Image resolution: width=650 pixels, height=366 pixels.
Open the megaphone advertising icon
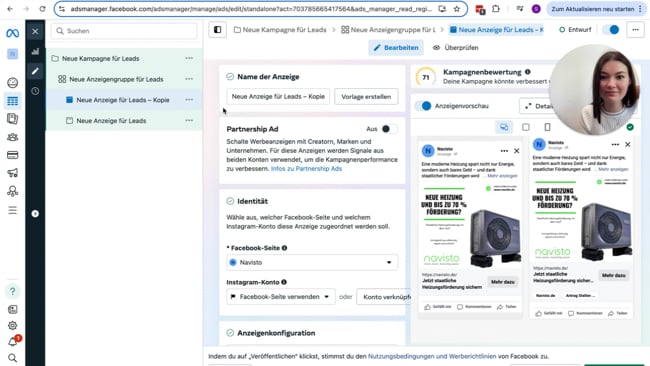point(12,173)
